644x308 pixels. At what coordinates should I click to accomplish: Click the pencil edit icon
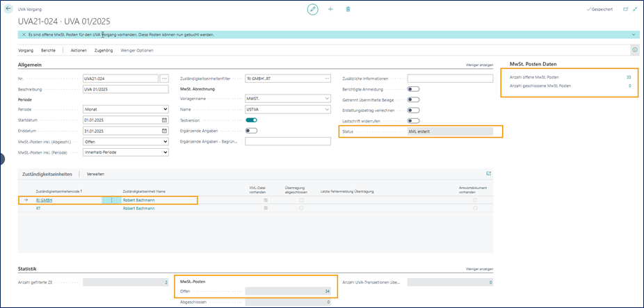(x=312, y=9)
